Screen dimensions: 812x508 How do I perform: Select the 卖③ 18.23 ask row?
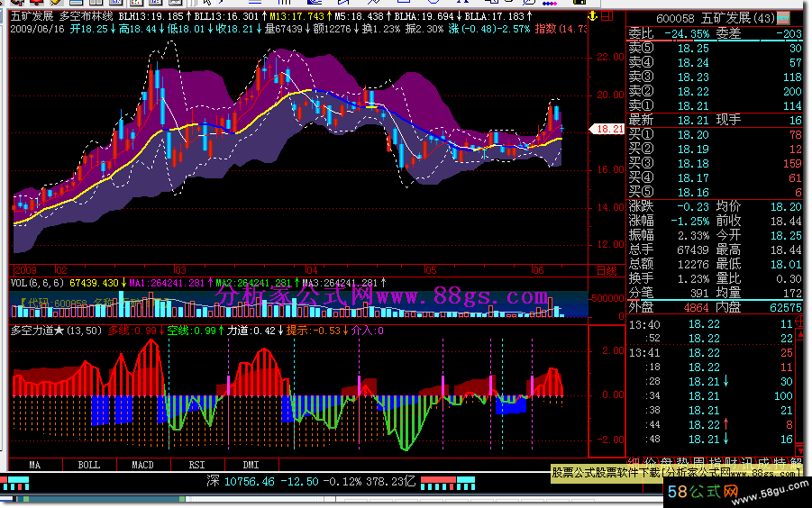(x=715, y=77)
